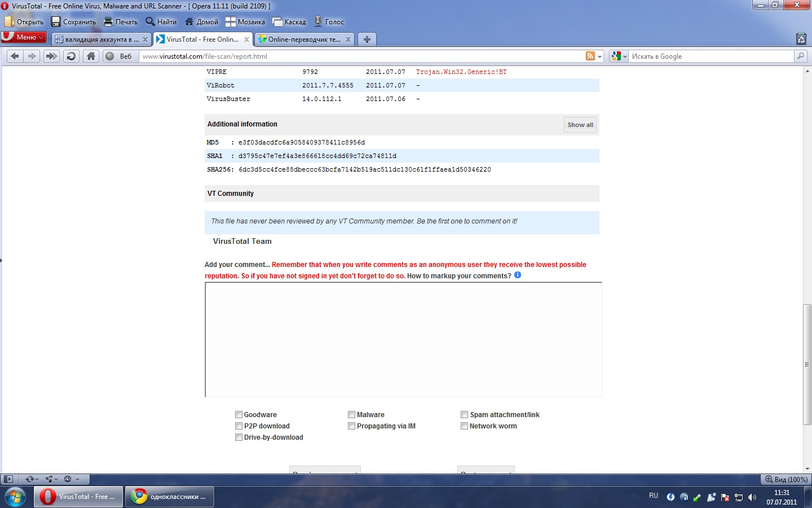The width and height of the screenshot is (812, 508).
Task: Click the globe 'a' tray icon
Action: click(684, 497)
